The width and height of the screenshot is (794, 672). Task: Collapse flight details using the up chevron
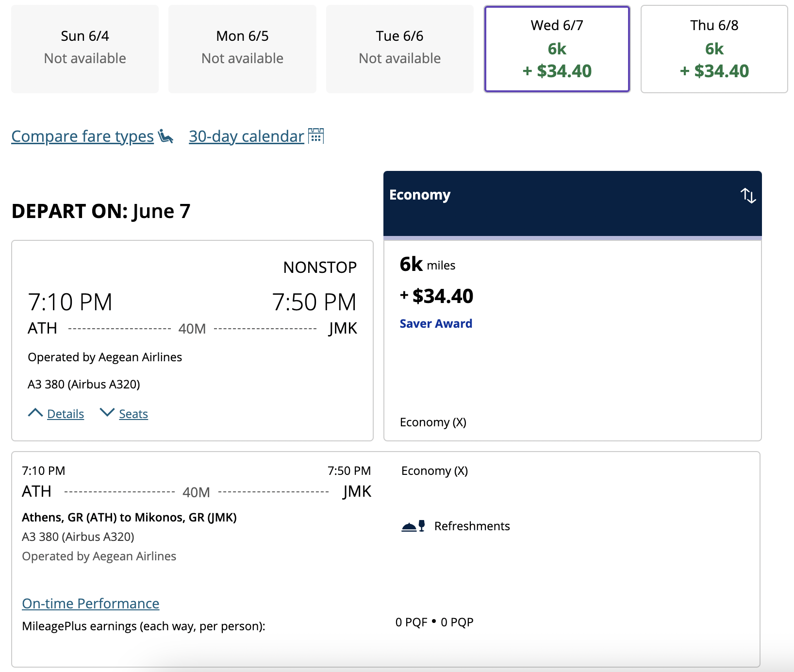[x=35, y=413]
